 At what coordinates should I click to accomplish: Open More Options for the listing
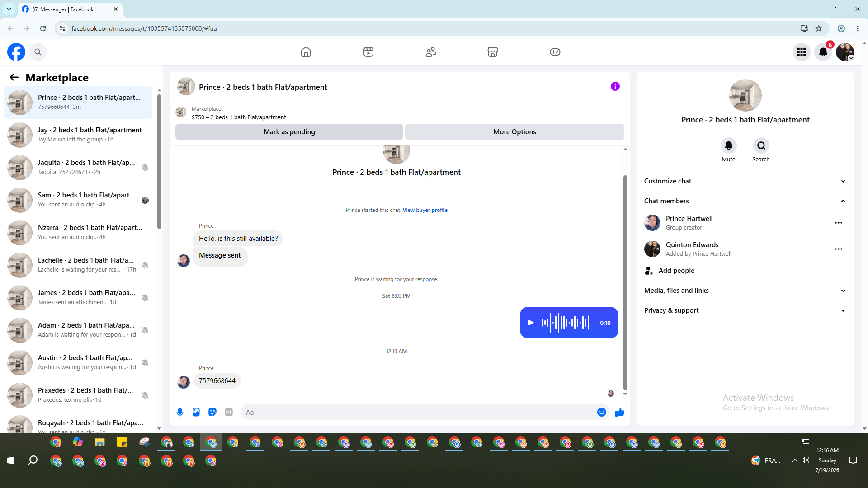click(x=514, y=132)
